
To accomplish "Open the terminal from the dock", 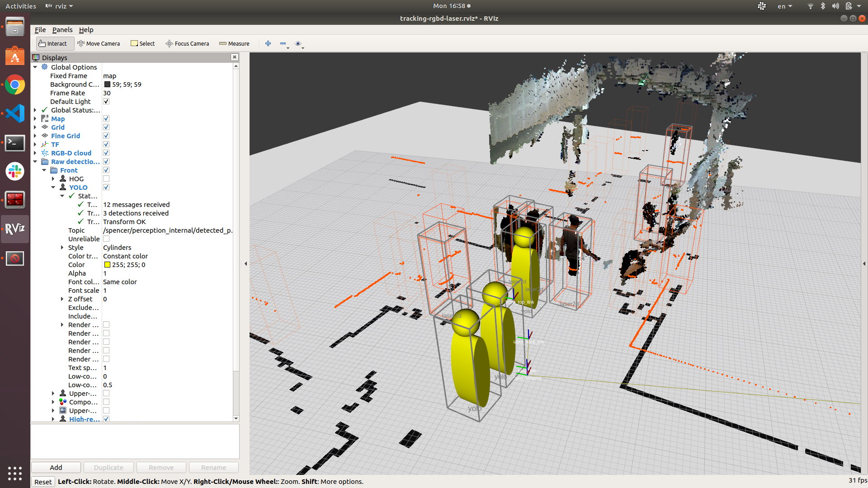I will (x=15, y=143).
